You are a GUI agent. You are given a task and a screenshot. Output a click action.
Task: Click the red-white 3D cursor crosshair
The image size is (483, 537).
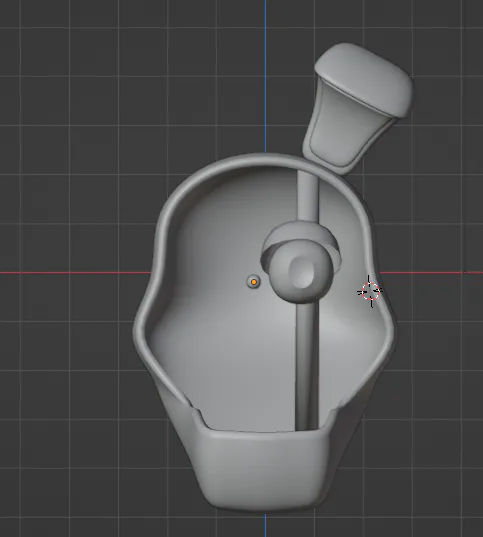point(370,291)
